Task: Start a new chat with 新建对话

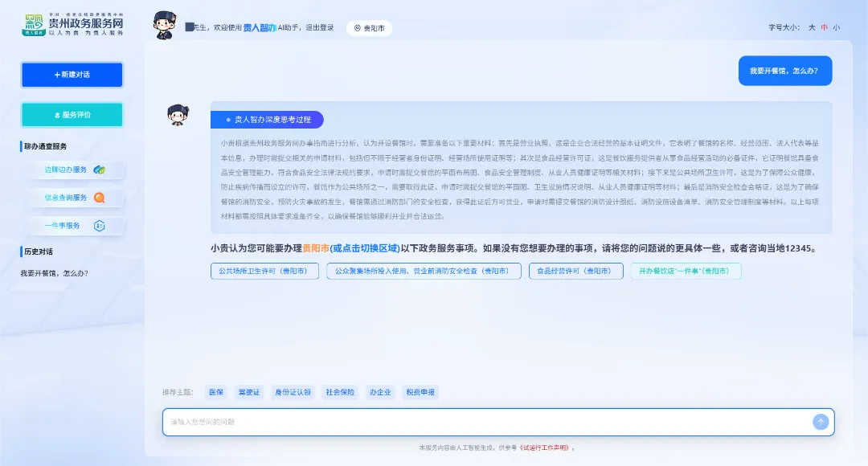Action: pyautogui.click(x=72, y=75)
